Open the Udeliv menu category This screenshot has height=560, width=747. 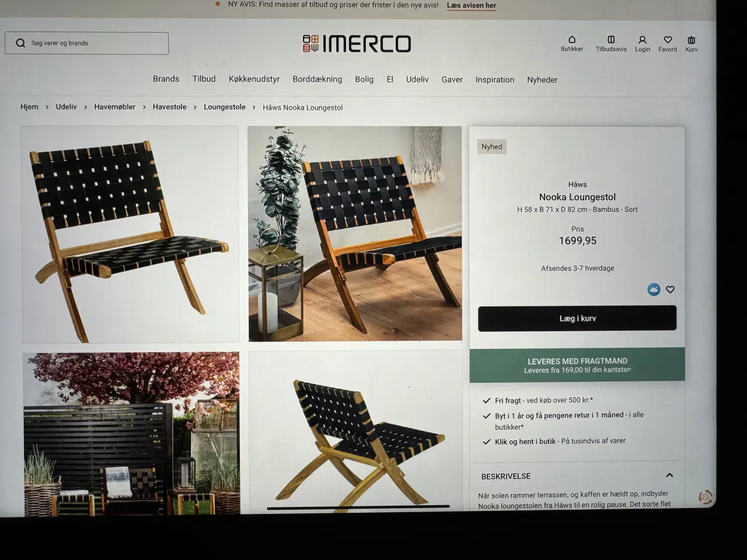(417, 79)
